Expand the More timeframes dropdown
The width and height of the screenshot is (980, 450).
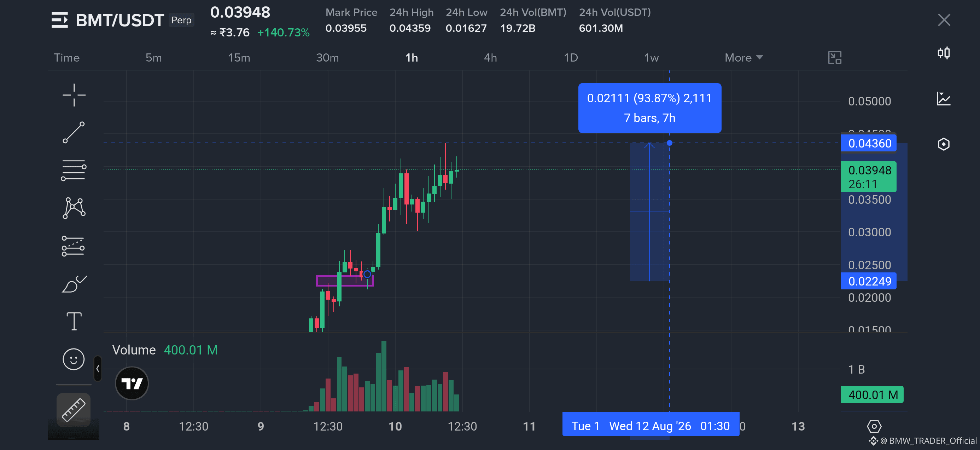743,57
